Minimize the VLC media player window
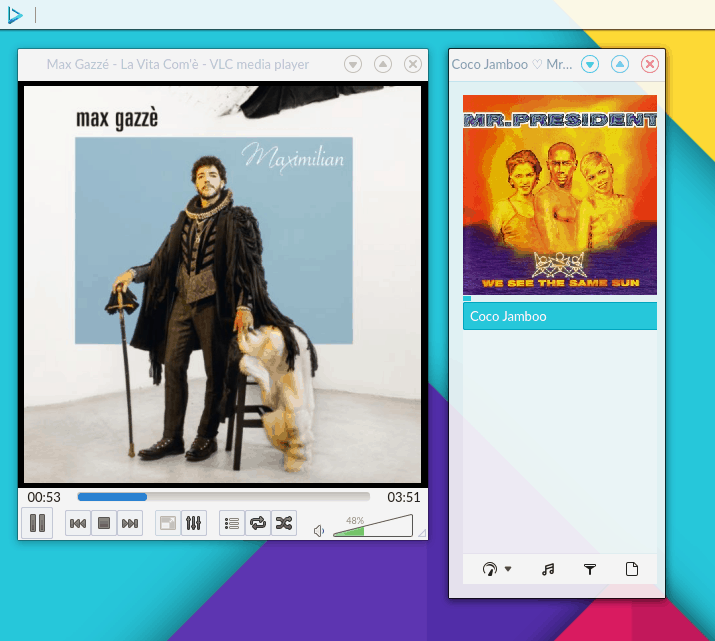 point(353,64)
